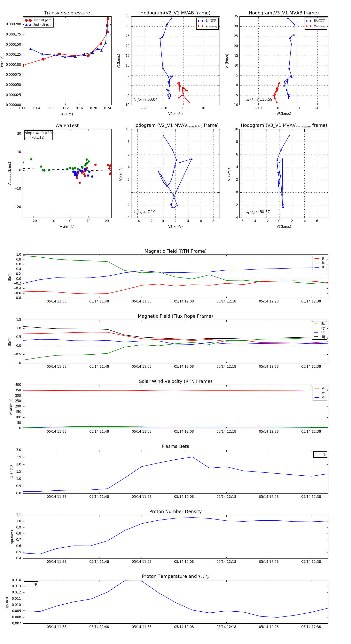
Task: Click the 'Hodogram (V2_V1 MVAV remaining frame)' title
Action: [x=175, y=125]
